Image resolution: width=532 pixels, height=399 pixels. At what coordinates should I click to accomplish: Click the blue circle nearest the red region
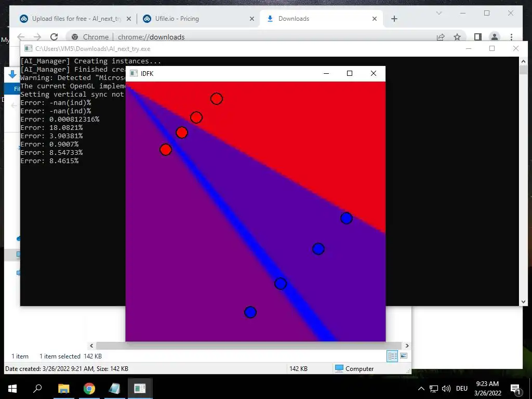coord(347,218)
